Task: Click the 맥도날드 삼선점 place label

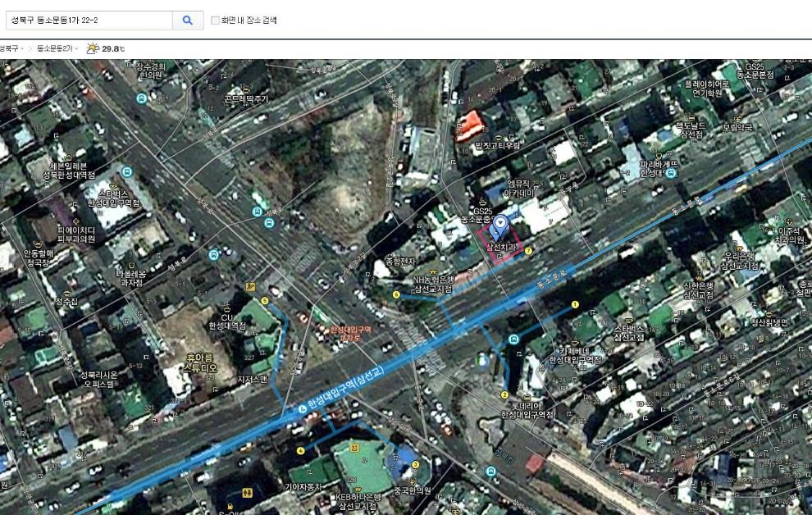Action: pos(690,129)
